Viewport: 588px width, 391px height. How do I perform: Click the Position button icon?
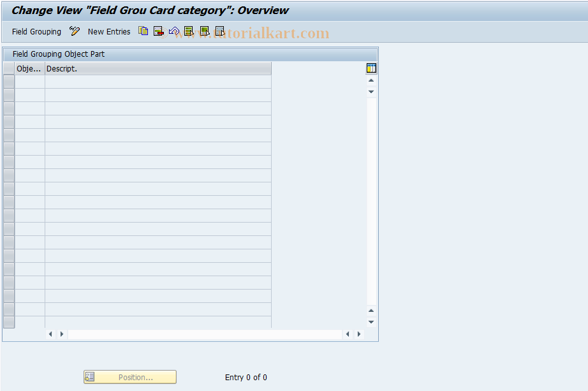click(90, 377)
